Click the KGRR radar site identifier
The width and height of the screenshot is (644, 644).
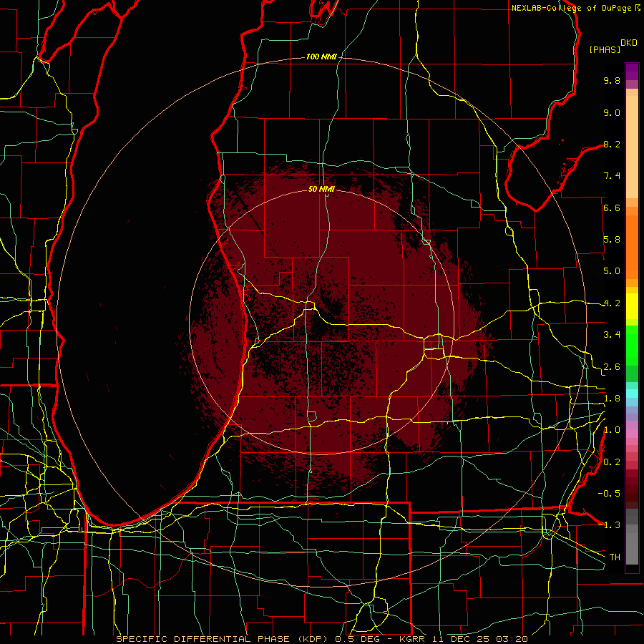(414, 639)
